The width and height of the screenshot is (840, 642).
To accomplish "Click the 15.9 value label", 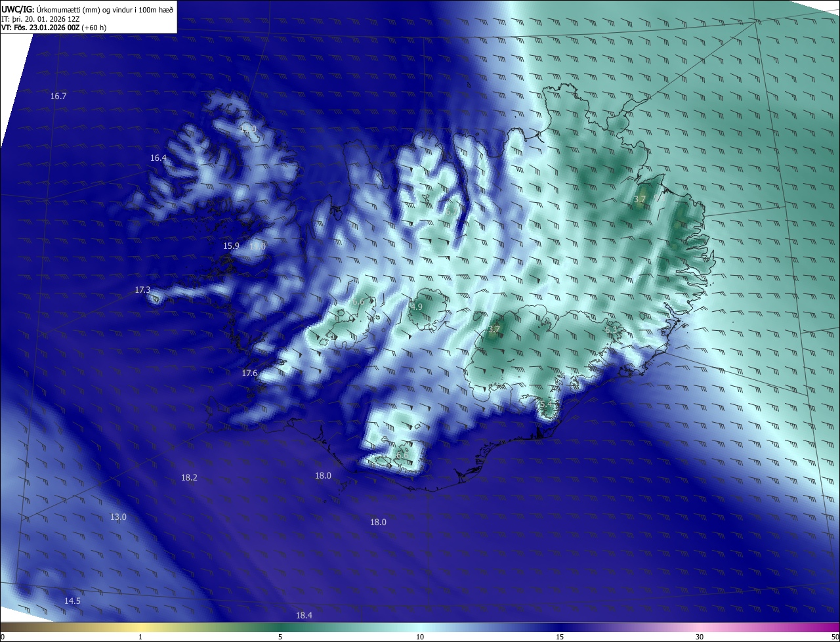I will point(231,246).
